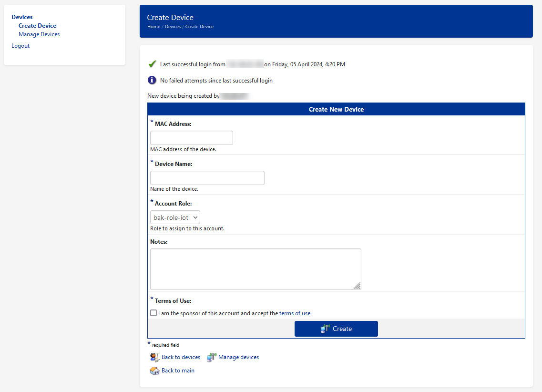Click the Manage devices icon at bottom
The height and width of the screenshot is (392, 542).
(x=212, y=357)
